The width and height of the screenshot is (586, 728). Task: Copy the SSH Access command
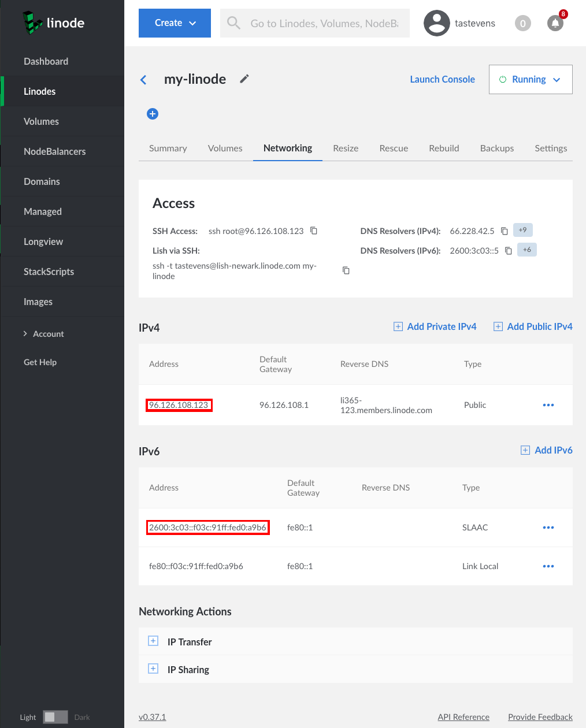click(314, 231)
